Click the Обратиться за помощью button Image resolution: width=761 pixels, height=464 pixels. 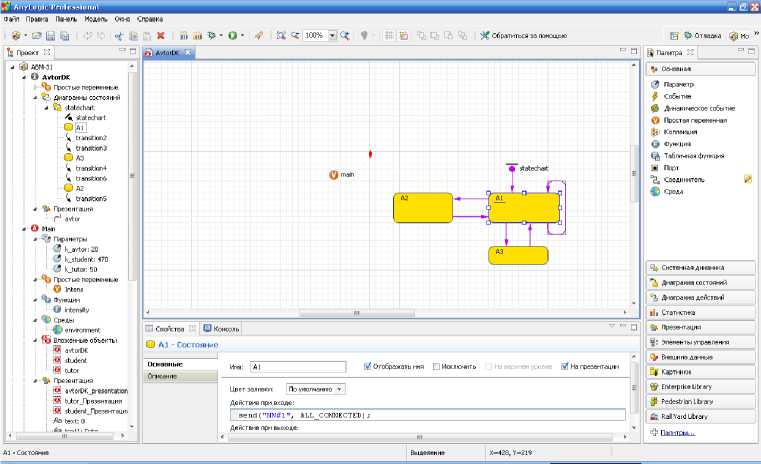click(521, 35)
